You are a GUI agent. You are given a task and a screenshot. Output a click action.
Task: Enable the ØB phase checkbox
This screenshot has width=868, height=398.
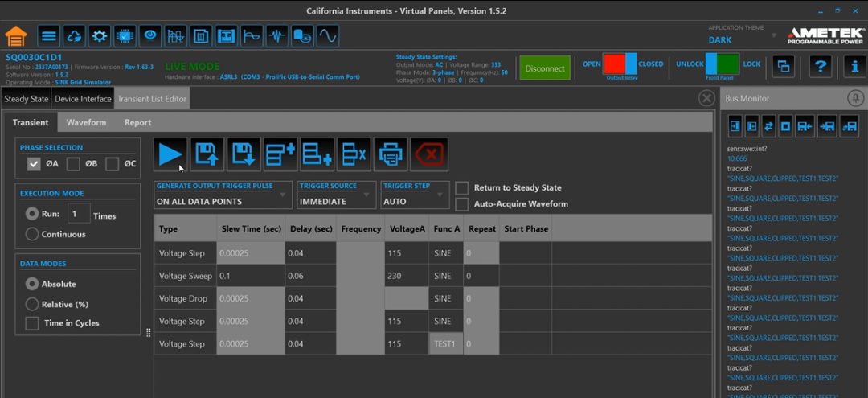[73, 164]
